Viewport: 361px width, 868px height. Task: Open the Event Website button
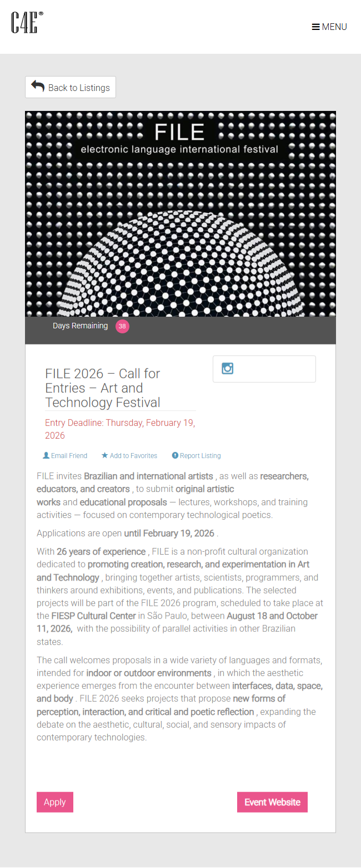pos(272,802)
